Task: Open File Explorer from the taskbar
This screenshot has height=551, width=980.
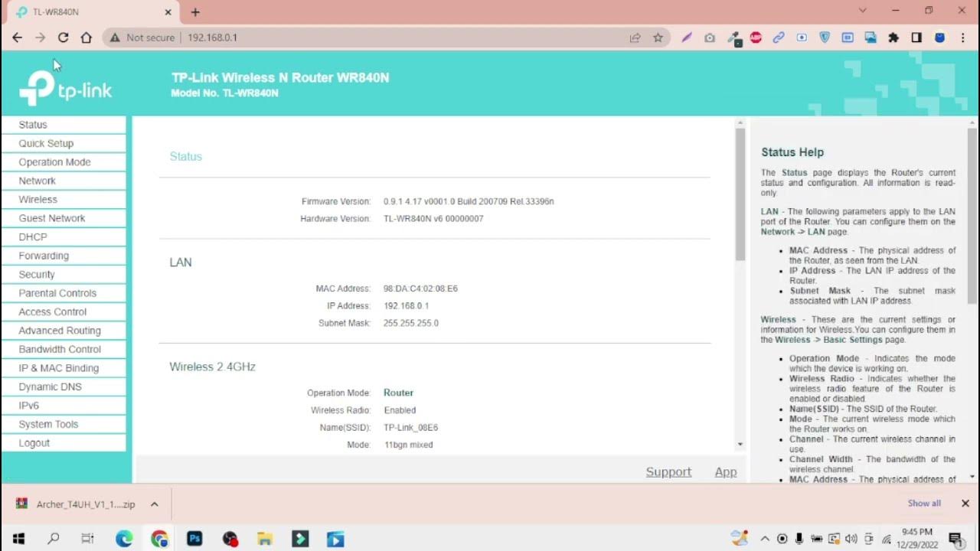Action: (265, 539)
